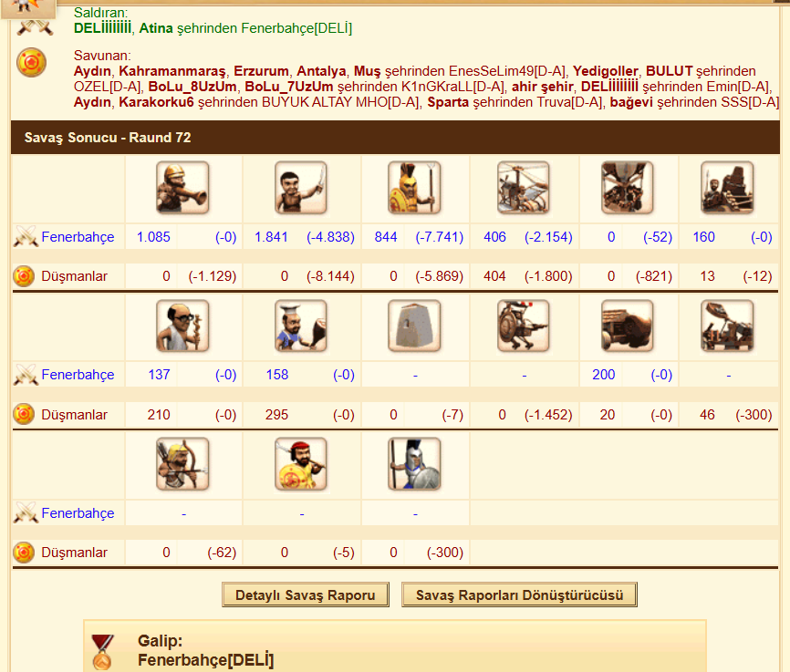Click the slinger unit icon
790x672 pixels.
[182, 188]
